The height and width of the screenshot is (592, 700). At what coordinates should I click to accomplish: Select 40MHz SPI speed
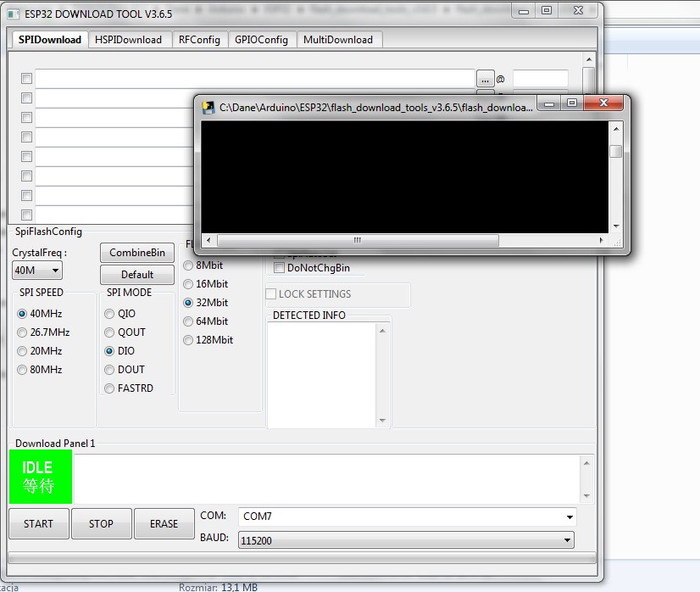click(40, 314)
